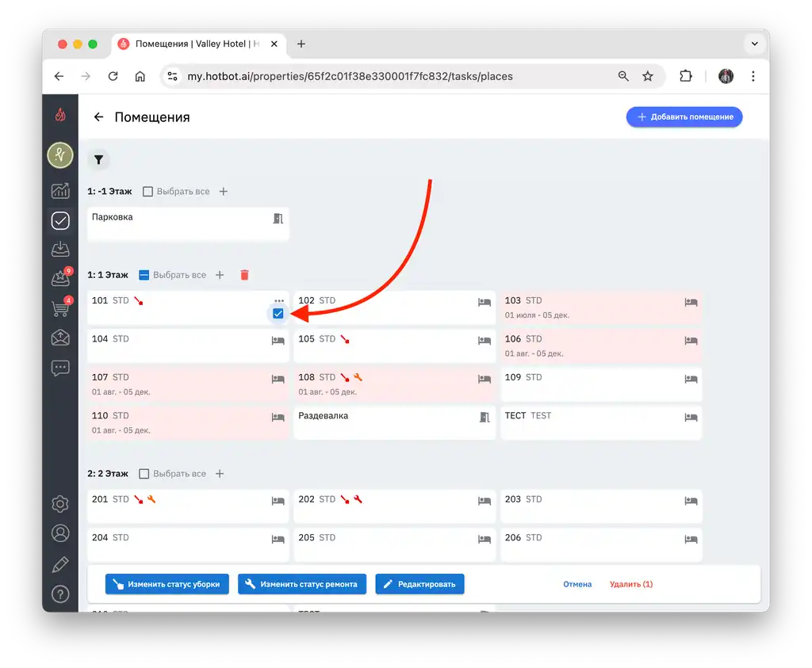The height and width of the screenshot is (668, 812).
Task: Click the bed icon on room 109
Action: [691, 380]
